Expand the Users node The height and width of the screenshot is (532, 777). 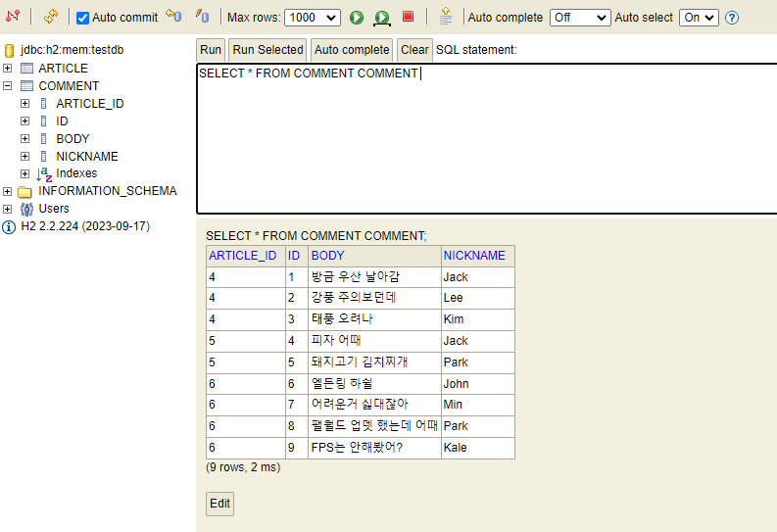pos(8,209)
